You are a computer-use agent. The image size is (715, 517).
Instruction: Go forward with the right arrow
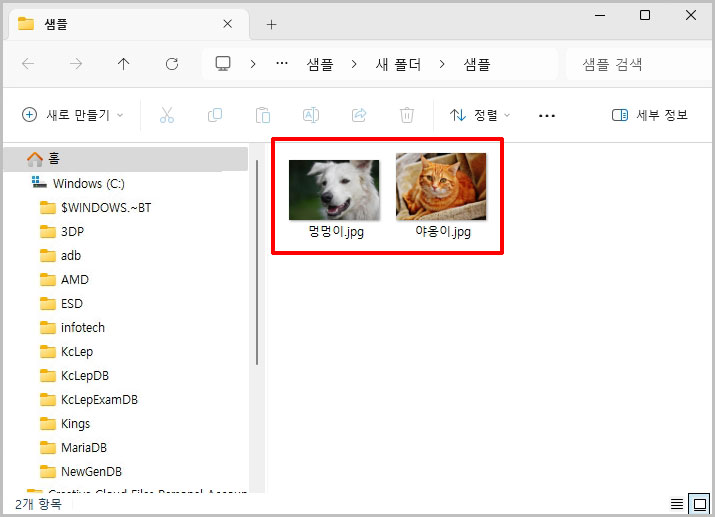(x=76, y=64)
